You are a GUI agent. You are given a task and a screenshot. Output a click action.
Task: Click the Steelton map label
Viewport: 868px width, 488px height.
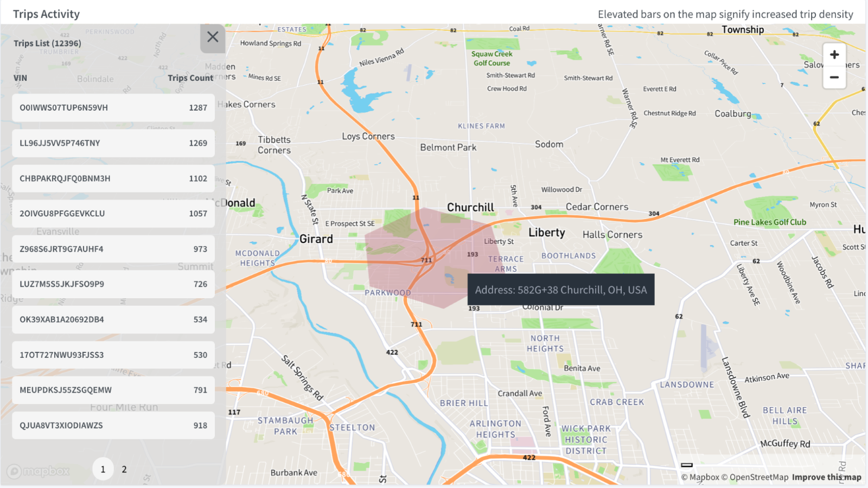click(352, 428)
